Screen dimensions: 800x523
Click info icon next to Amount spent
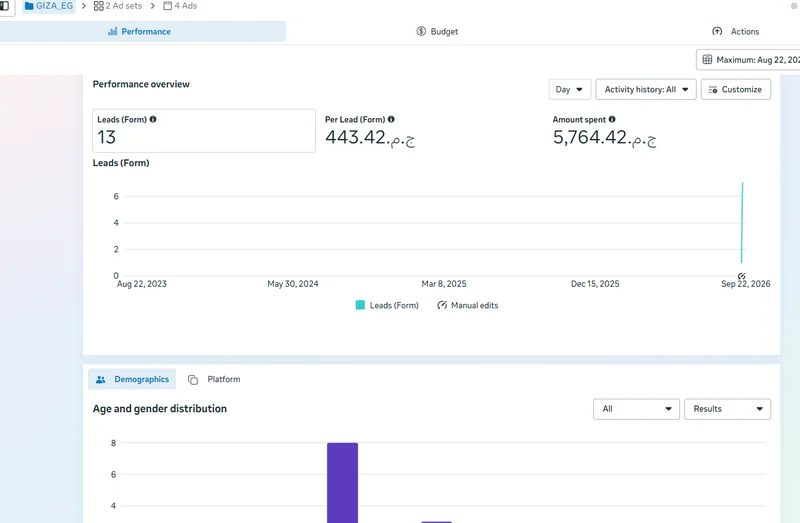click(612, 119)
